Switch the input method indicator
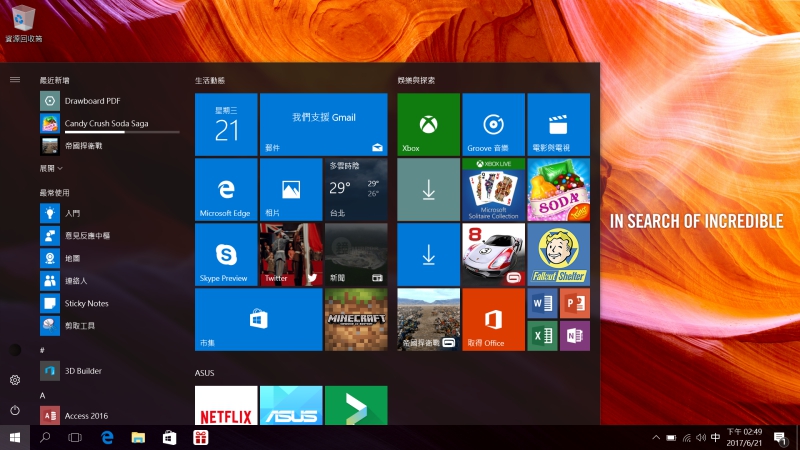Screen dimensions: 800x450 pos(715,438)
